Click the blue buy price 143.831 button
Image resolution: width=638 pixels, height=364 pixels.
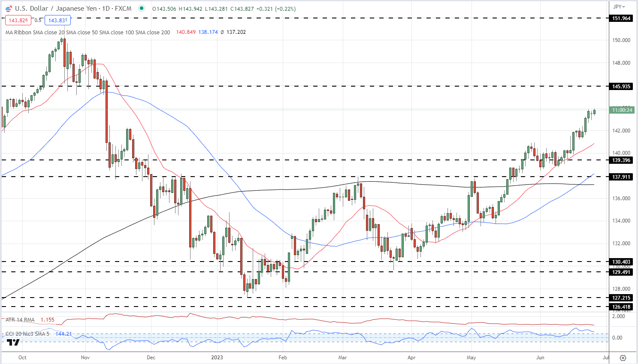(57, 20)
